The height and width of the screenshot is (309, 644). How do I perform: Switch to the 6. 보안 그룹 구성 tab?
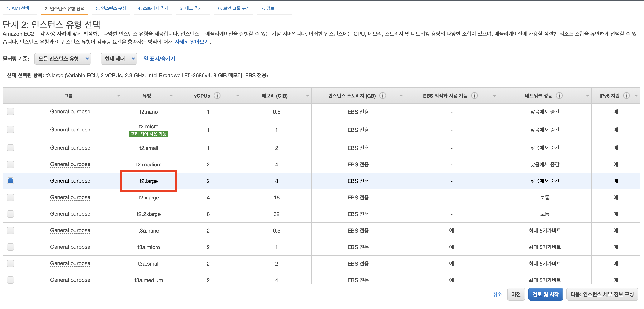tap(234, 8)
